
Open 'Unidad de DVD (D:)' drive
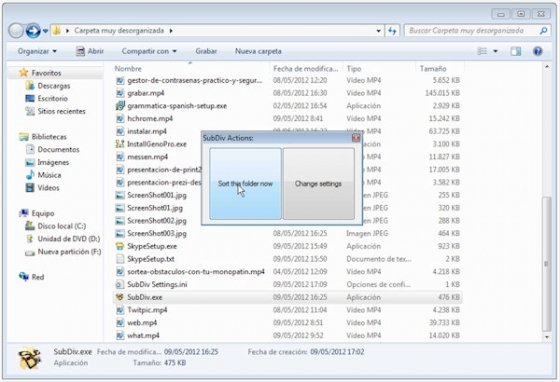tap(69, 239)
